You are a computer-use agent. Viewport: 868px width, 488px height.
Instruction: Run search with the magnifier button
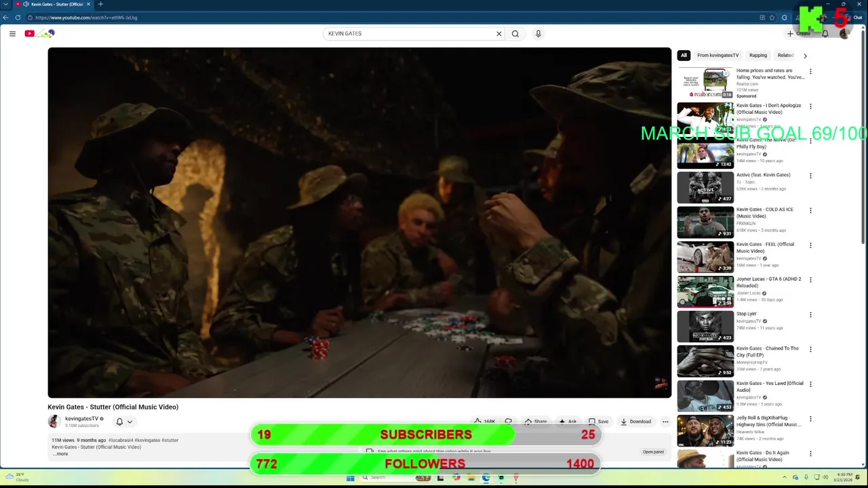[x=515, y=34]
